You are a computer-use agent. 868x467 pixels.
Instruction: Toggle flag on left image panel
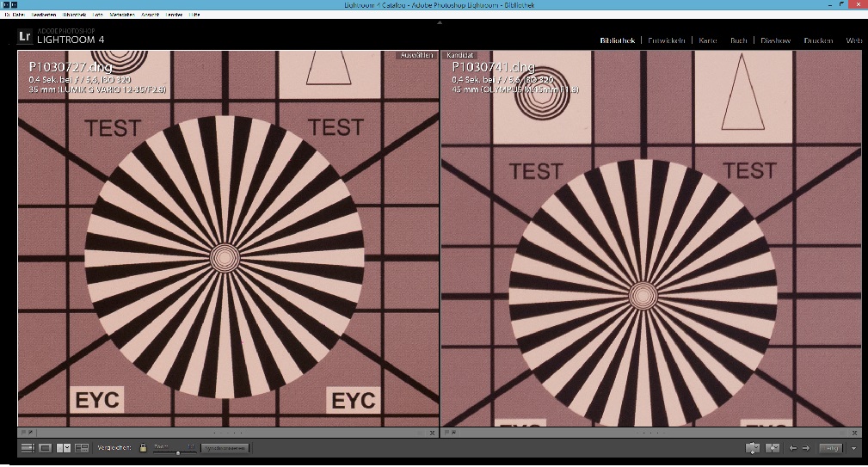pos(24,432)
